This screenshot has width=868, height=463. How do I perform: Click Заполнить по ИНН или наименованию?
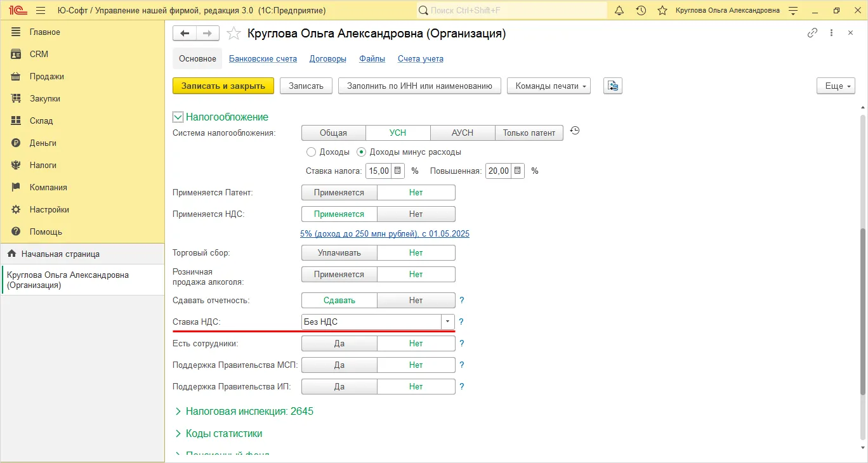coord(419,86)
